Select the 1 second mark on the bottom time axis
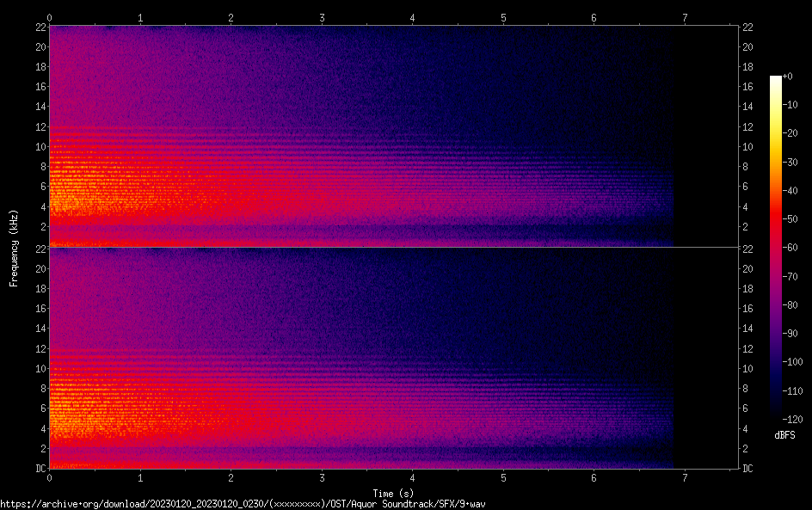Image resolution: width=812 pixels, height=510 pixels. click(x=140, y=476)
